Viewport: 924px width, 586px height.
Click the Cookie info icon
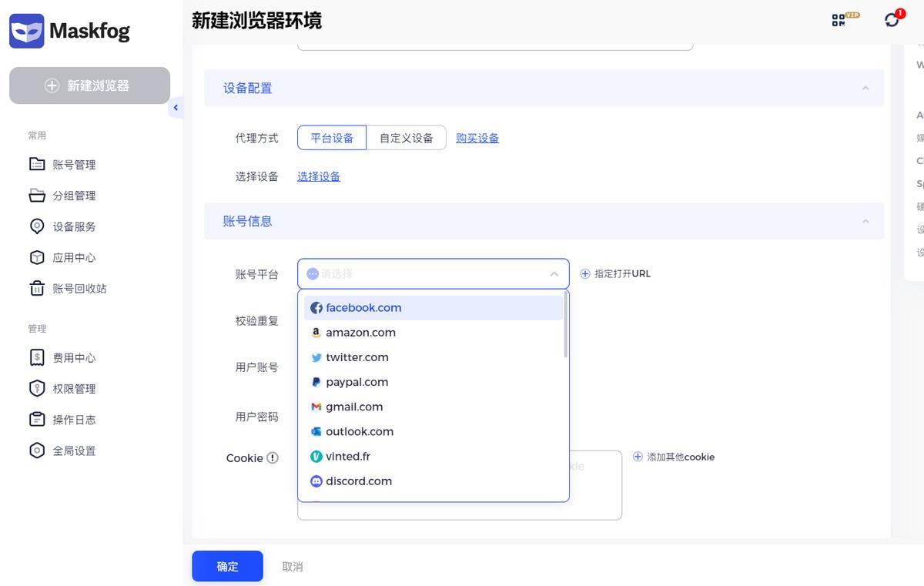[x=272, y=458]
